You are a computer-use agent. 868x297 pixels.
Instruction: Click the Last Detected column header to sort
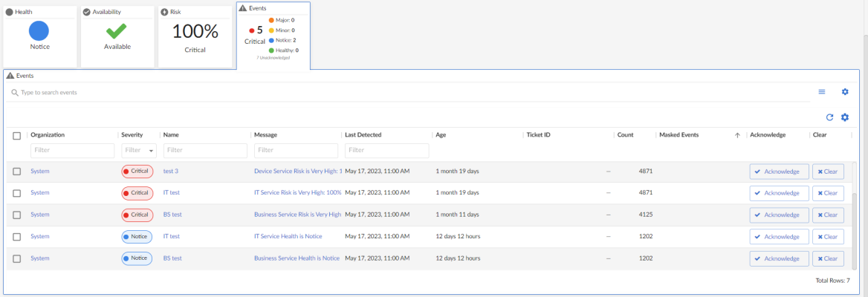[363, 135]
